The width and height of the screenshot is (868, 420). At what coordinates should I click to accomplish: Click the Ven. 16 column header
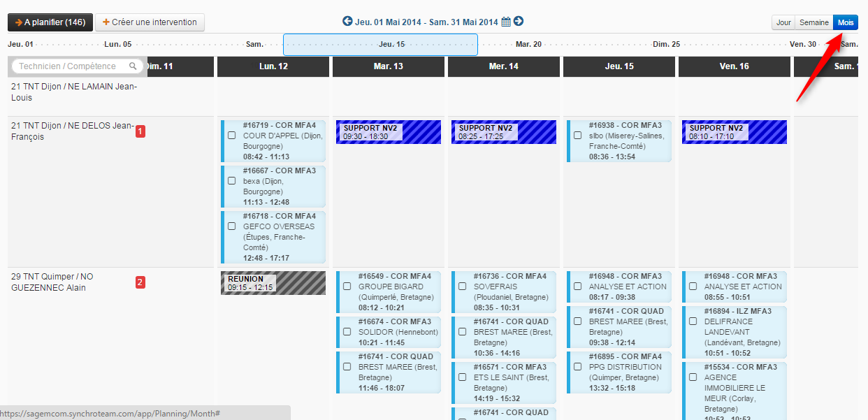point(735,66)
